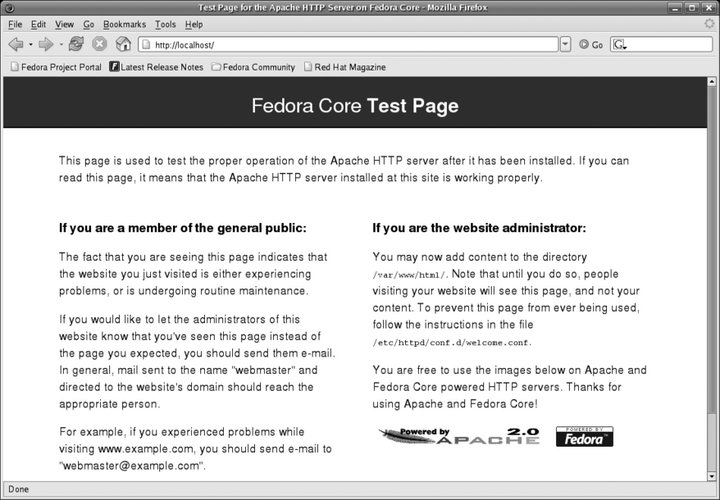Click the Back navigation arrow
This screenshot has width=720, height=500.
click(15, 45)
